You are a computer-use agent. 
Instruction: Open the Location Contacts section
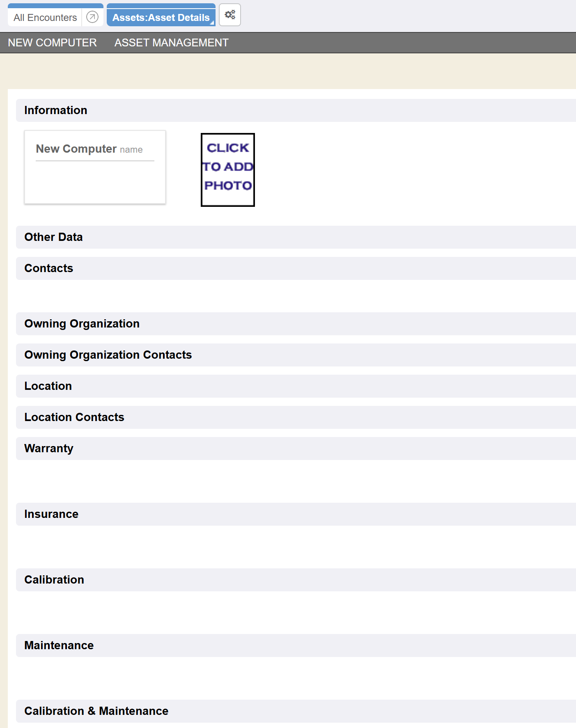[x=74, y=417]
